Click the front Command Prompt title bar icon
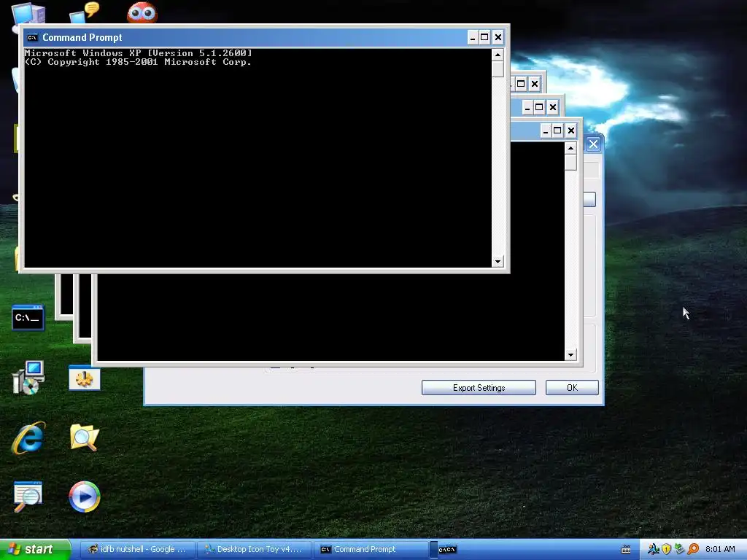 pos(32,38)
